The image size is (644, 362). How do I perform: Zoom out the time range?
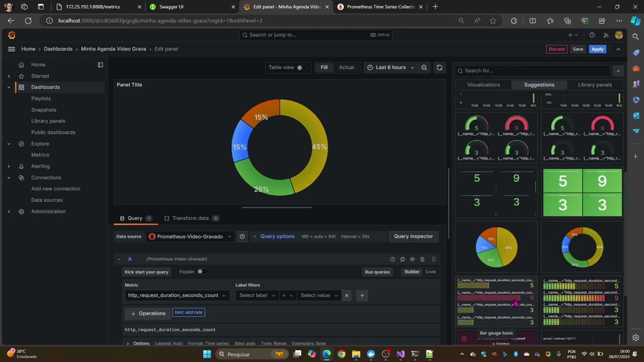tap(424, 67)
